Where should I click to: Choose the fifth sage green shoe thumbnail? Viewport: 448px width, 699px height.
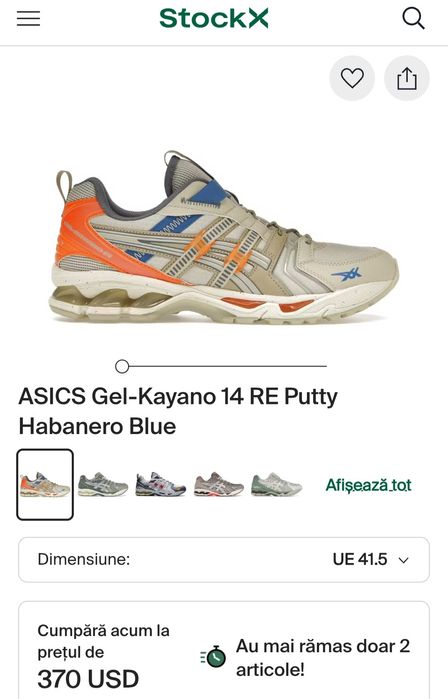click(276, 485)
